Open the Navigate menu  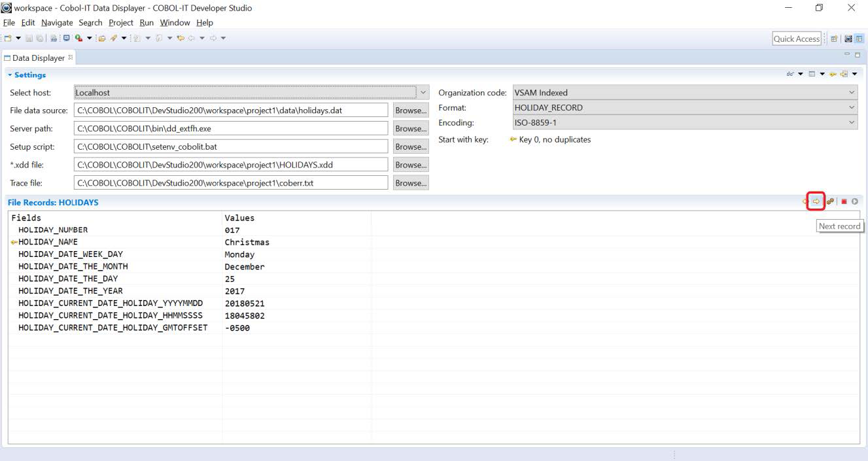pos(58,22)
